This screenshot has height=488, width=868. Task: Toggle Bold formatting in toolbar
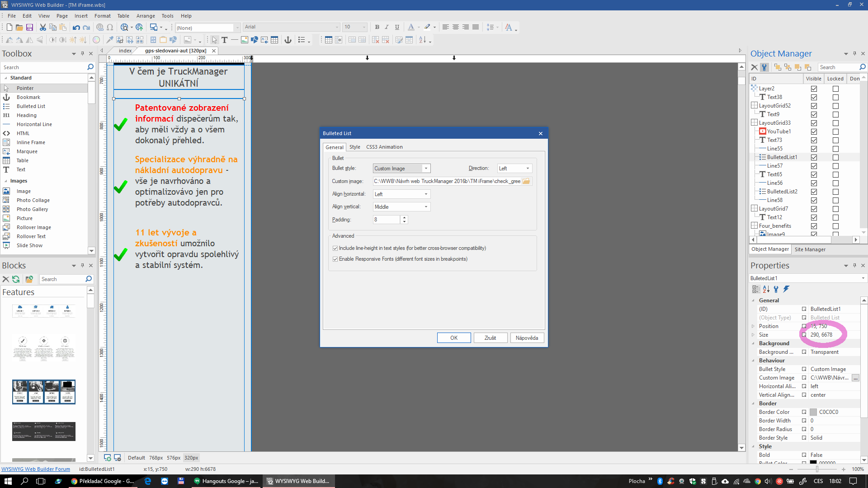point(377,27)
